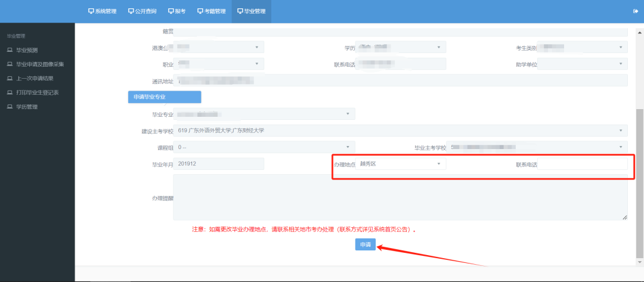Image resolution: width=644 pixels, height=282 pixels.
Task: Click laptop icon beside 打印毕业生登记表
Action: pos(10,93)
